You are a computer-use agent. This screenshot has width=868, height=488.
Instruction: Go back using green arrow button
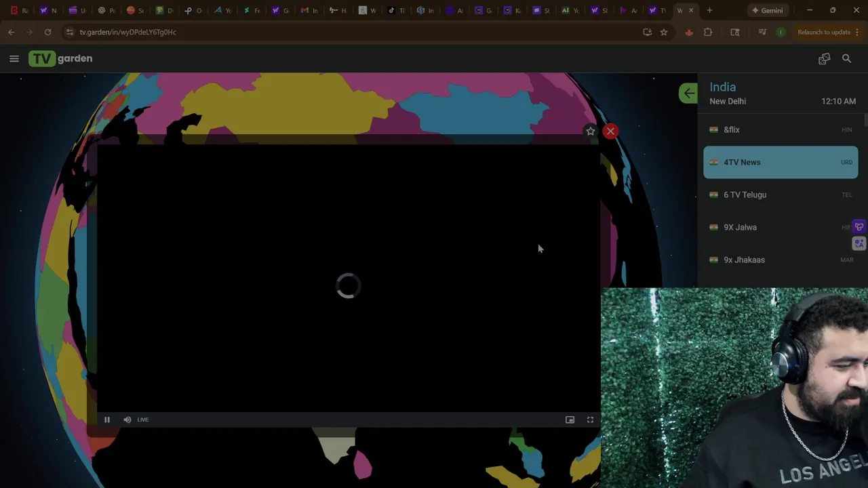[688, 94]
